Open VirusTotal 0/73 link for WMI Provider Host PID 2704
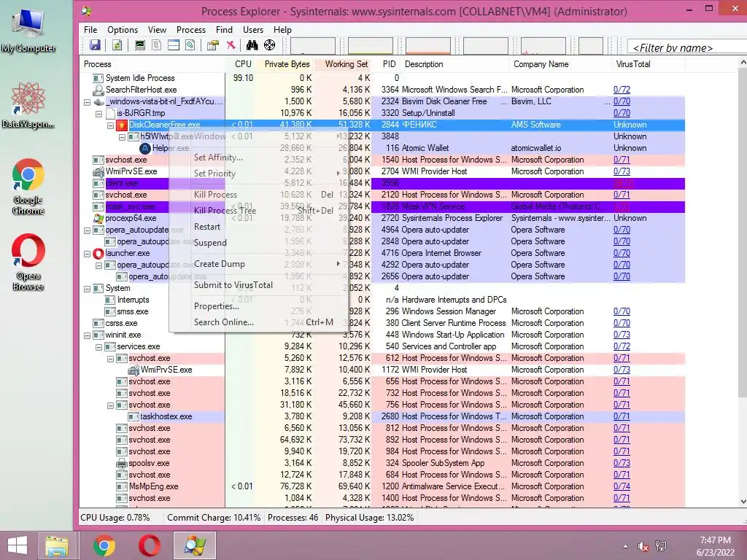747x560 pixels. (x=622, y=171)
